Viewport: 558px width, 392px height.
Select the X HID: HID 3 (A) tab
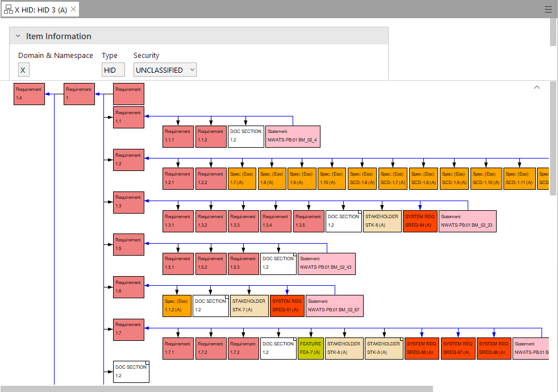(x=40, y=10)
